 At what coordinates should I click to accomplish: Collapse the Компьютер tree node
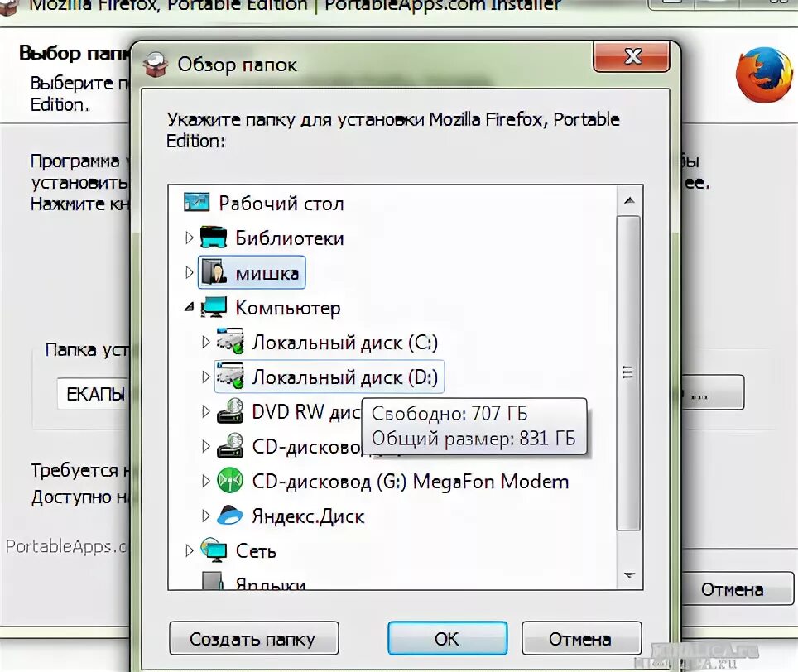(190, 307)
